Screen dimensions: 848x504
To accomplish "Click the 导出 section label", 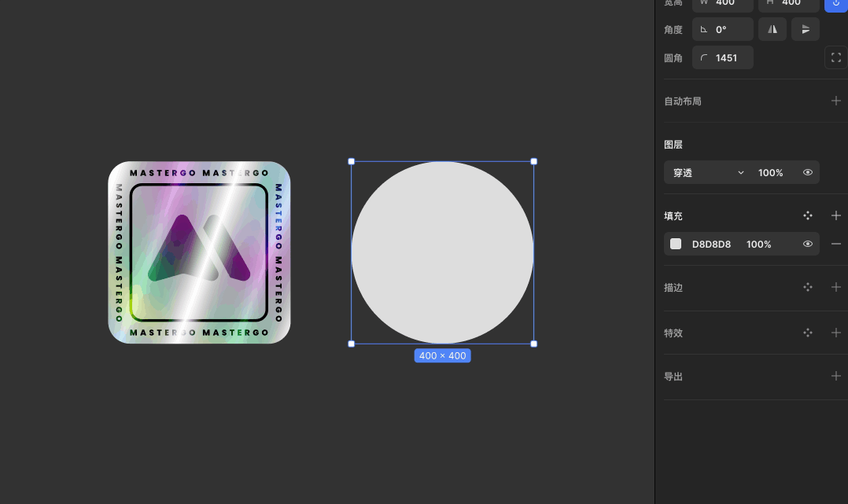I will (x=673, y=376).
